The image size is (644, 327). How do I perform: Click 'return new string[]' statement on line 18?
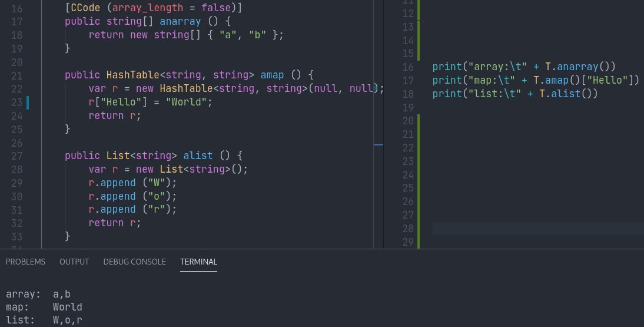(186, 35)
